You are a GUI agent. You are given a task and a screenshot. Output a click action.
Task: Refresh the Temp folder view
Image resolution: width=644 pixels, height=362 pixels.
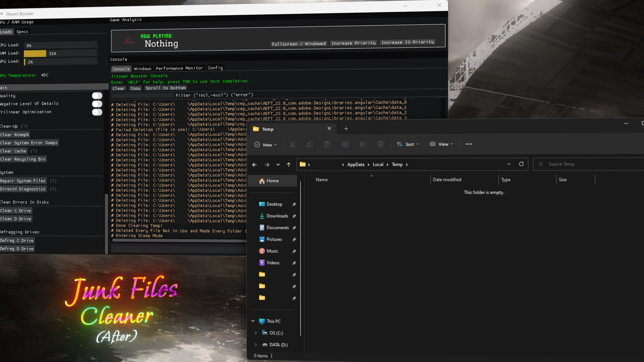click(521, 164)
